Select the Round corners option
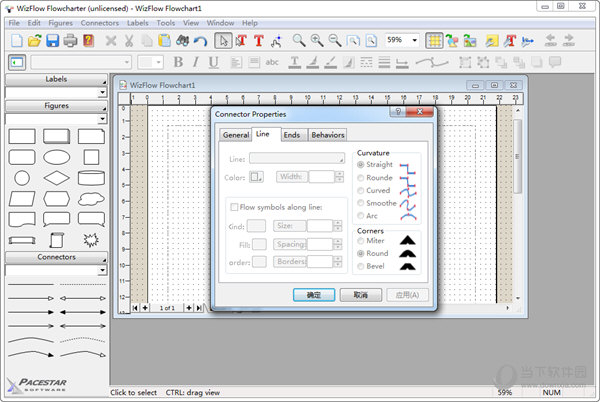Screen dimensions: 600x402 click(372, 253)
